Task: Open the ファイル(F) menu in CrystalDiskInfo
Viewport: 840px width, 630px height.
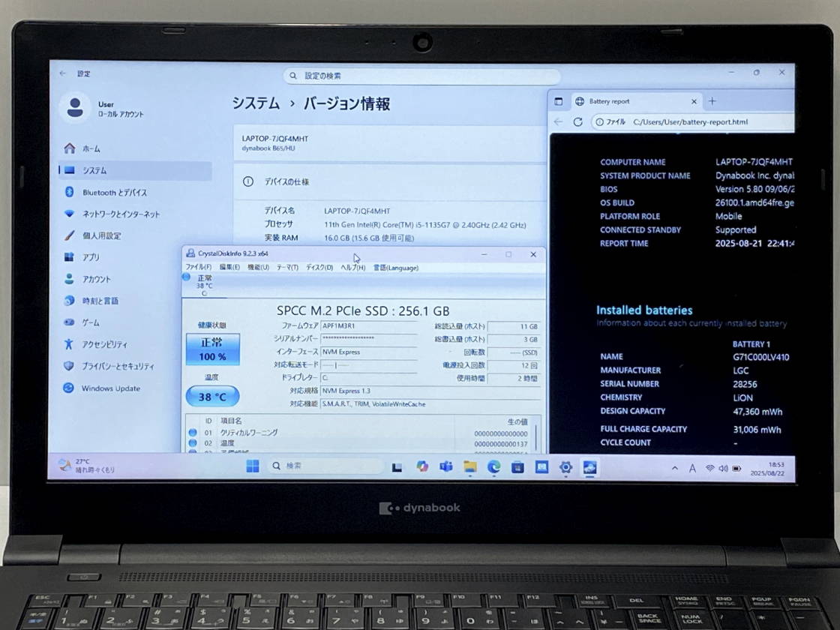Action: 198,267
